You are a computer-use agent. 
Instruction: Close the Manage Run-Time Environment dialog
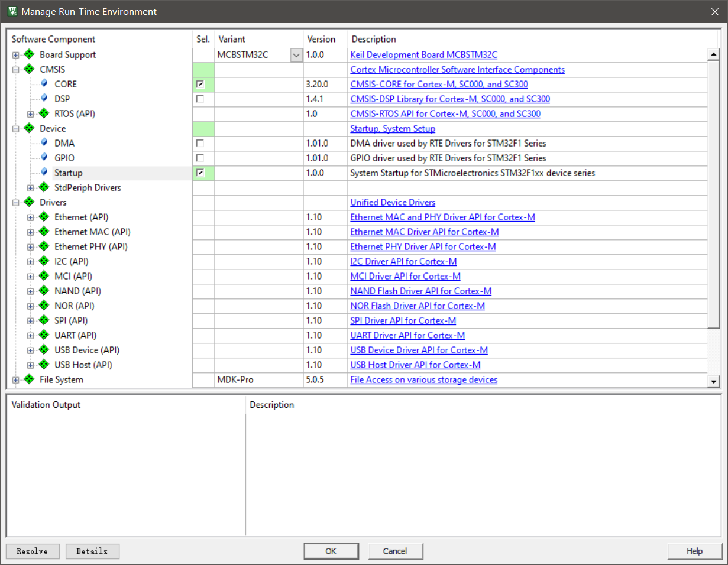pyautogui.click(x=714, y=11)
